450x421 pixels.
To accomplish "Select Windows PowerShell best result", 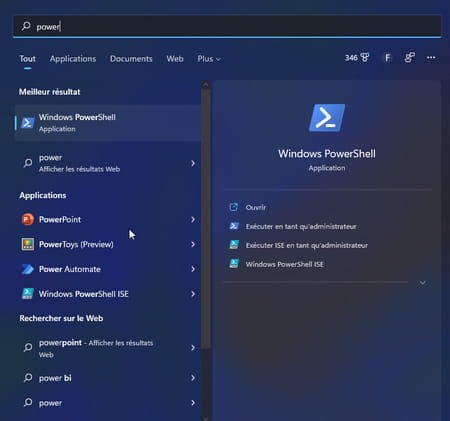I will pyautogui.click(x=107, y=123).
